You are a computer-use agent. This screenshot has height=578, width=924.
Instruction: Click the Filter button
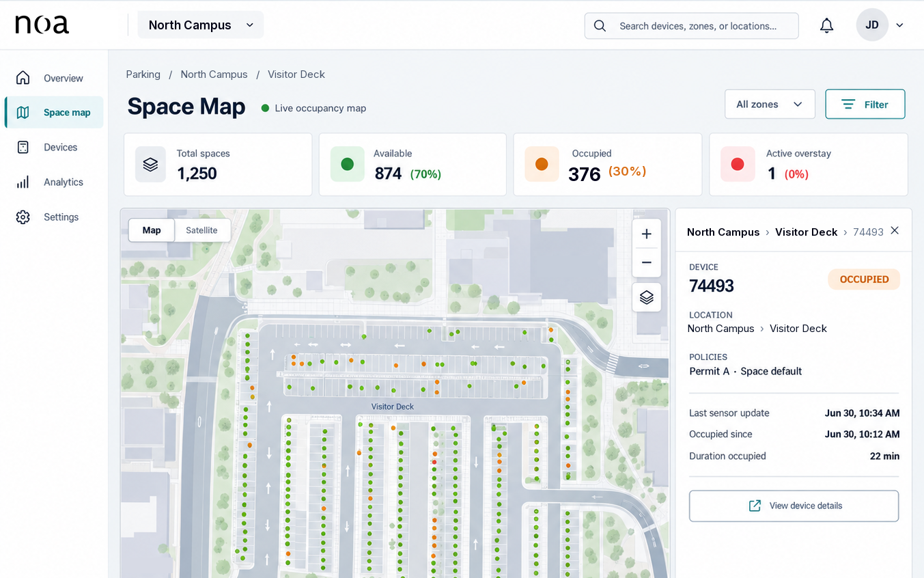(x=865, y=105)
